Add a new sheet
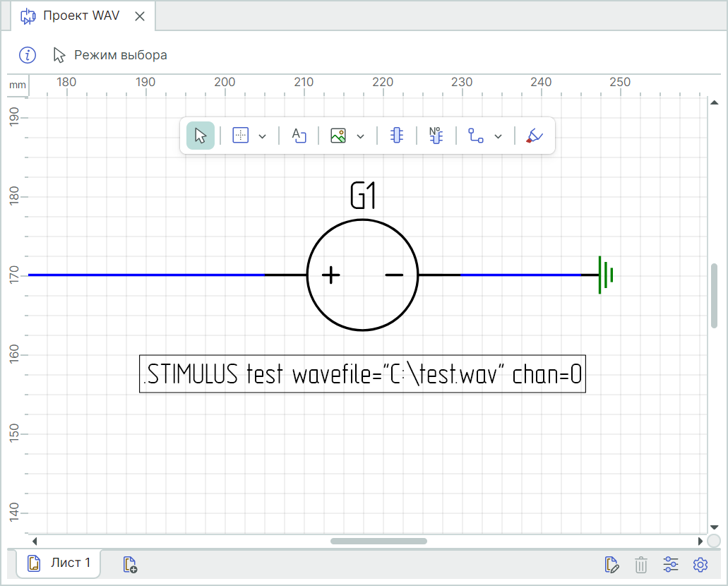Screen dimensions: 728x586 [x=130, y=564]
